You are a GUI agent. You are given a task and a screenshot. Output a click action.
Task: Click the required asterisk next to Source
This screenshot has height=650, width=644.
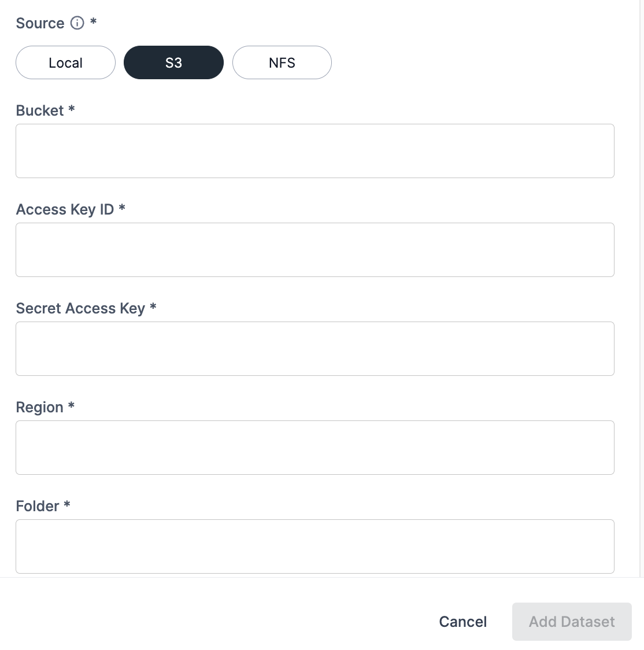pos(93,22)
